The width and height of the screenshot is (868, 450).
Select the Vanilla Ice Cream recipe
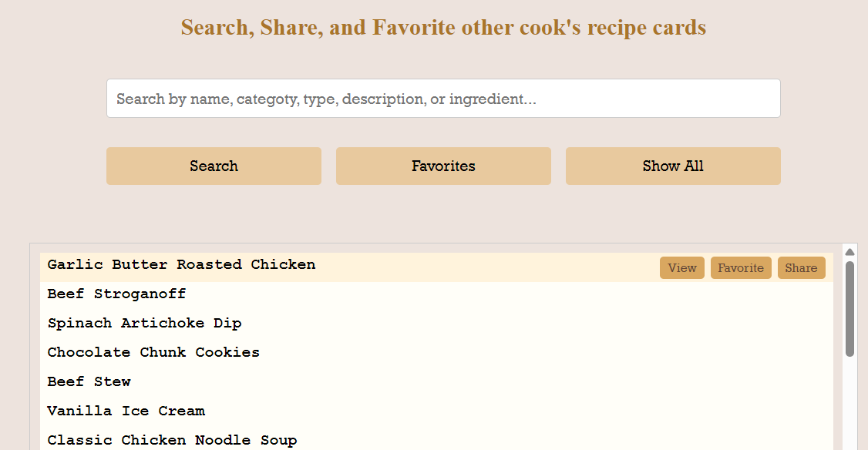coord(126,411)
